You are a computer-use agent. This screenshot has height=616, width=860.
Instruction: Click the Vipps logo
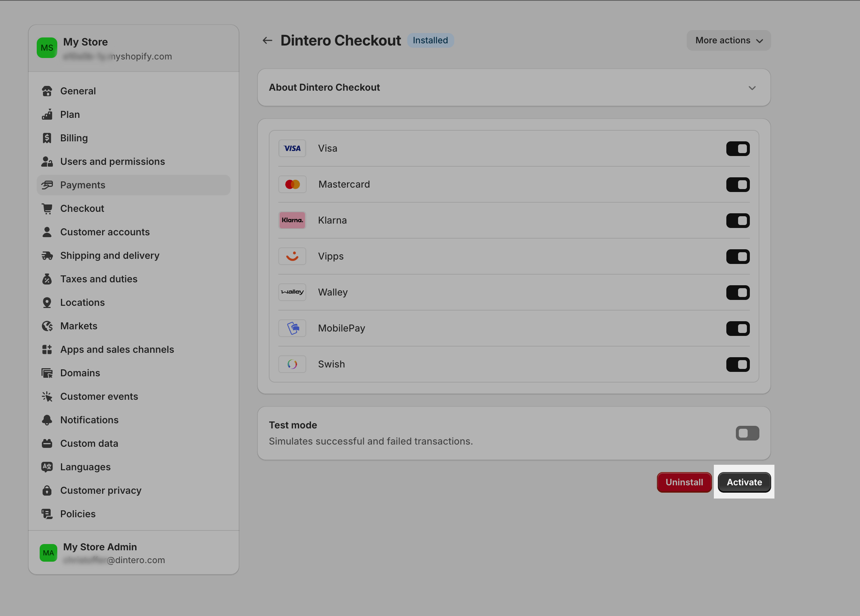click(292, 256)
